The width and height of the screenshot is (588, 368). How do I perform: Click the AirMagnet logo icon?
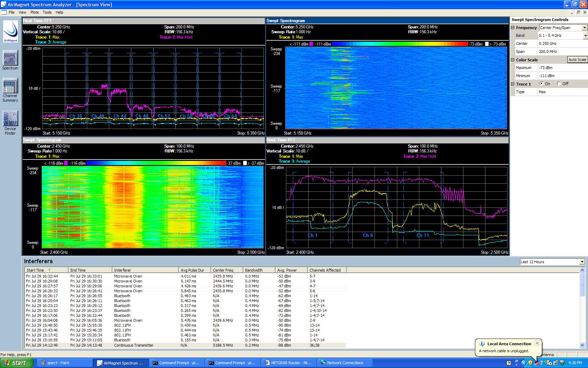click(x=10, y=31)
